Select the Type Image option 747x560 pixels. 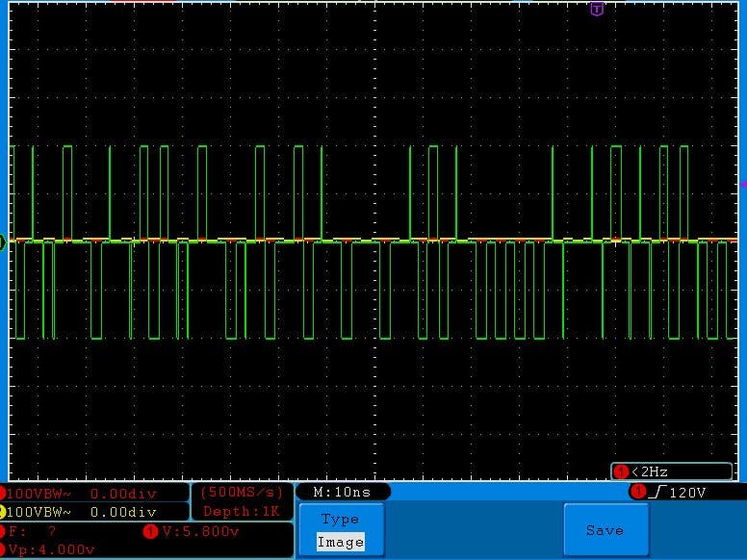point(341,530)
